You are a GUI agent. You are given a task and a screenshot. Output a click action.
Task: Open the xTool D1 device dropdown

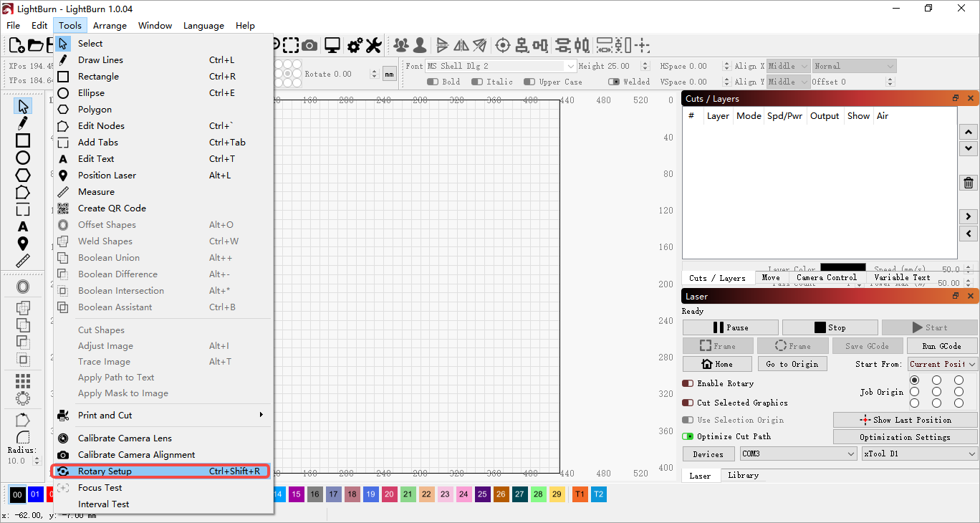pyautogui.click(x=920, y=454)
